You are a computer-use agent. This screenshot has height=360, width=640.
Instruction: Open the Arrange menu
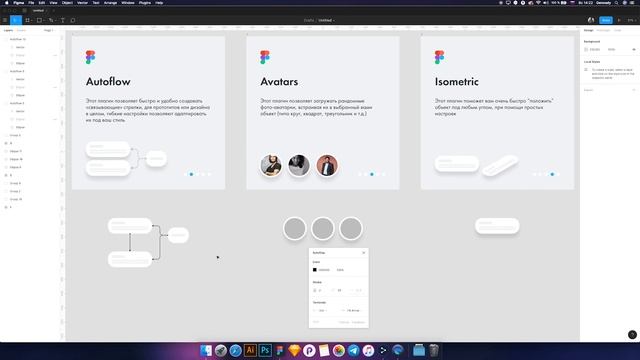pos(110,3)
